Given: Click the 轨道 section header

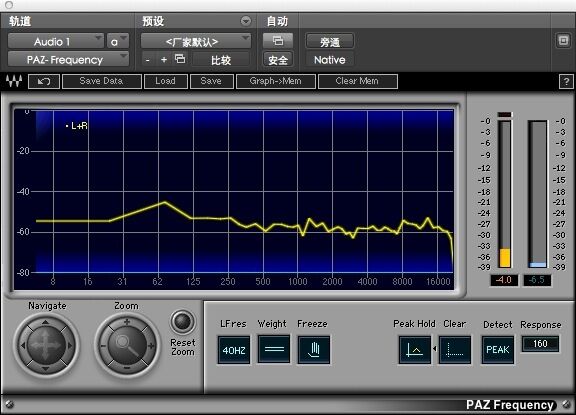Looking at the screenshot, I should click(x=20, y=21).
